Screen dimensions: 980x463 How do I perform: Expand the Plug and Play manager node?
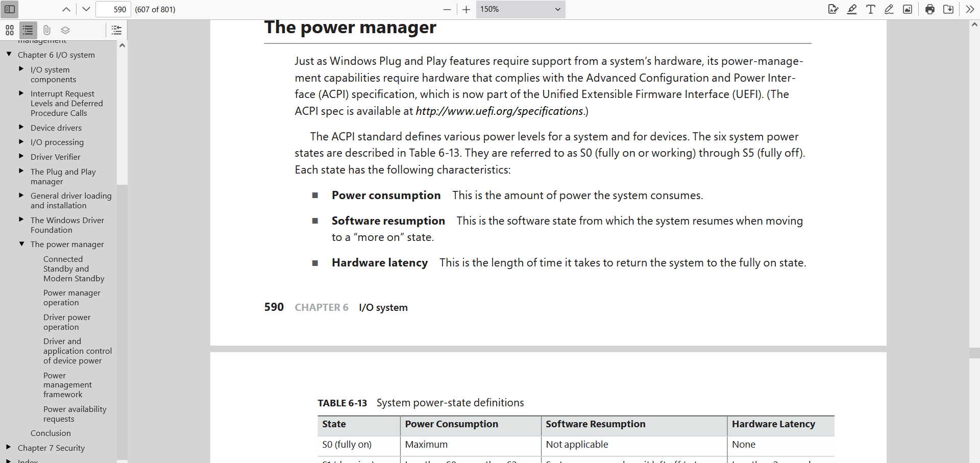[21, 171]
